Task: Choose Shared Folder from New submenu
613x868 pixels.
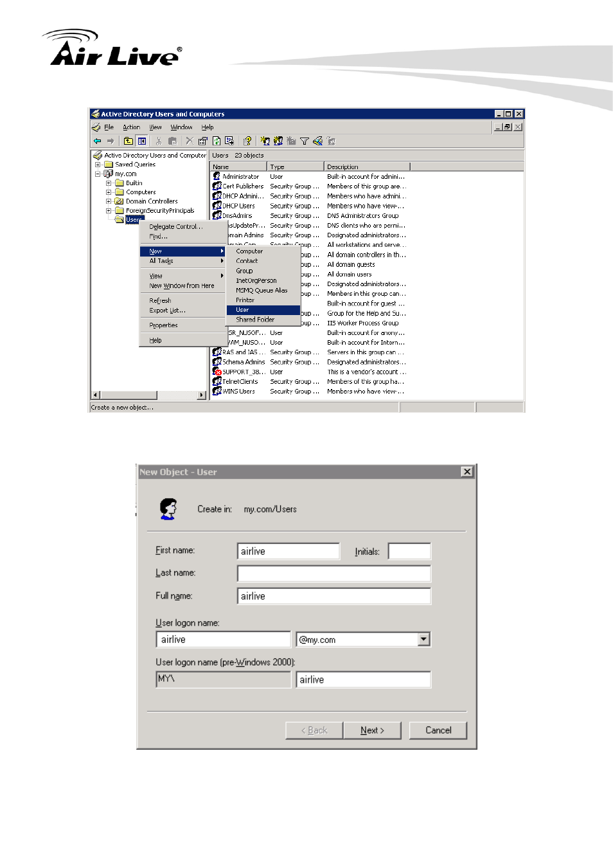Action: 263,320
